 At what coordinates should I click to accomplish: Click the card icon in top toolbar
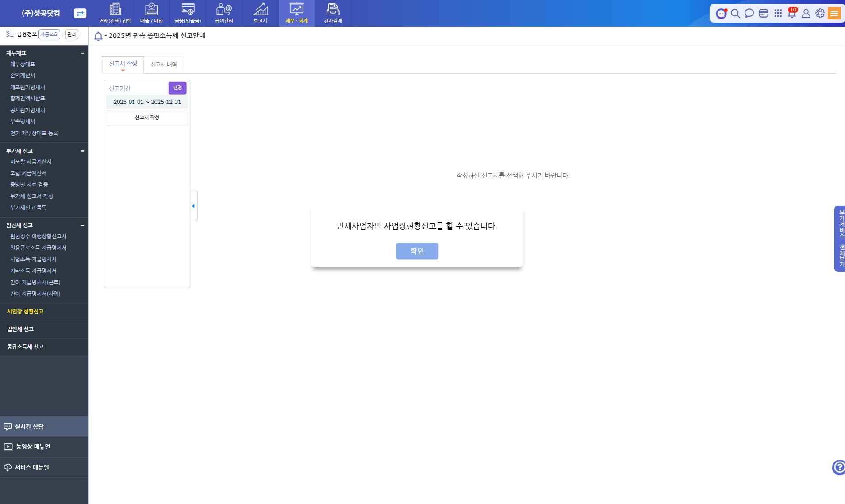[764, 13]
